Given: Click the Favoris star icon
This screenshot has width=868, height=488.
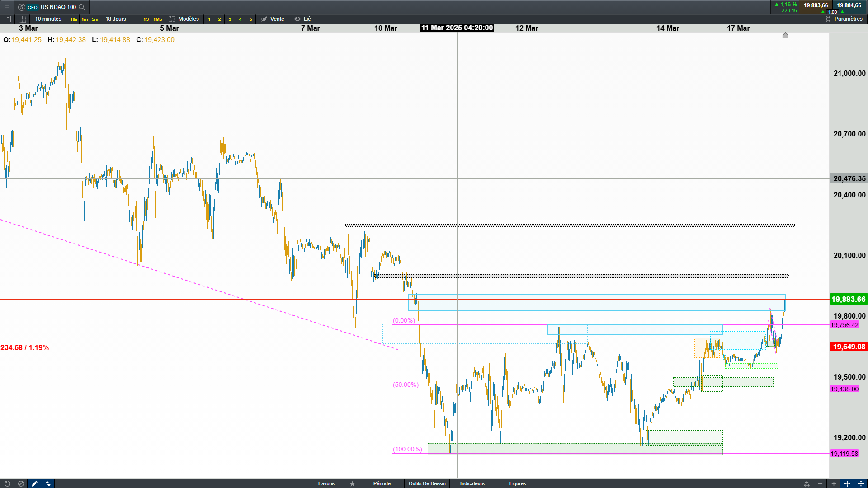Looking at the screenshot, I should pyautogui.click(x=352, y=483).
